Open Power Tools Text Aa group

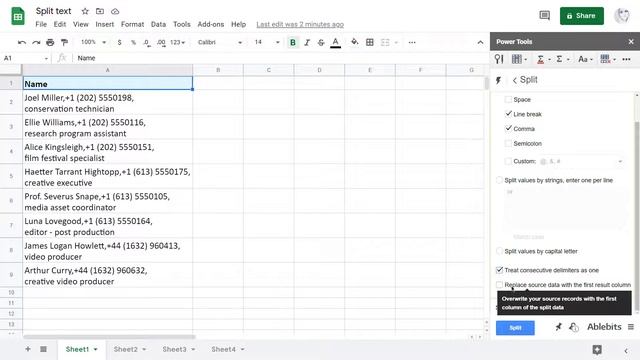[x=585, y=59]
